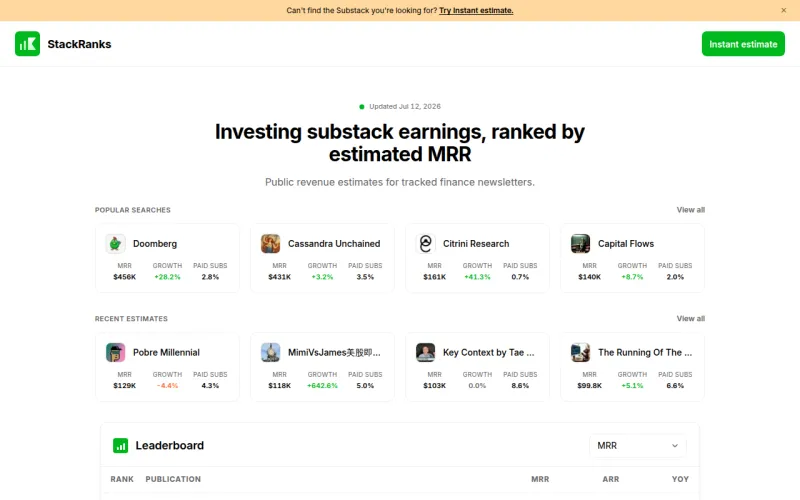Click Pobre Millennial's $129K MRR value
The width and height of the screenshot is (800, 500).
point(124,386)
